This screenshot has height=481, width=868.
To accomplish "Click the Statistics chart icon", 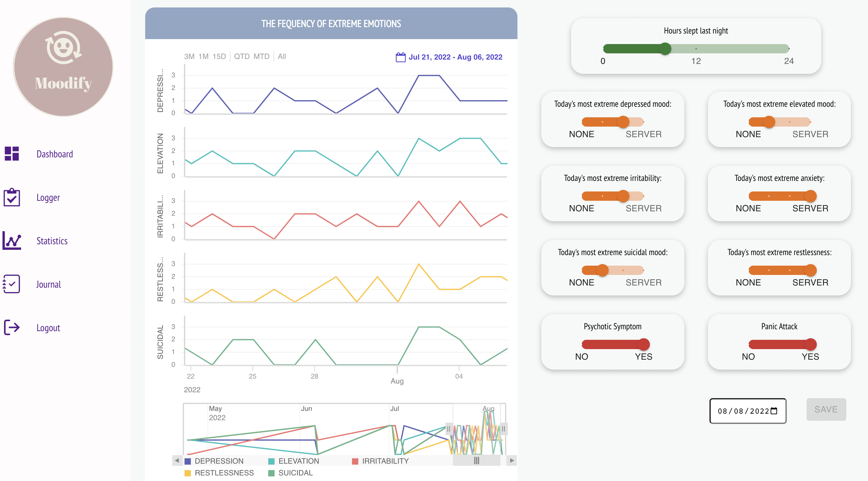I will point(12,241).
